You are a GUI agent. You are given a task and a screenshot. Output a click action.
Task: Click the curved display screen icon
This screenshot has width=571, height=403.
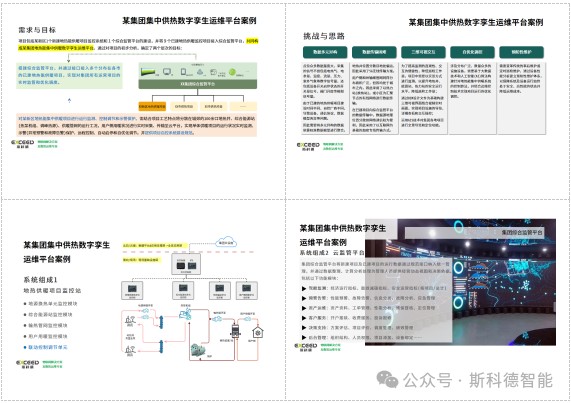(x=148, y=72)
